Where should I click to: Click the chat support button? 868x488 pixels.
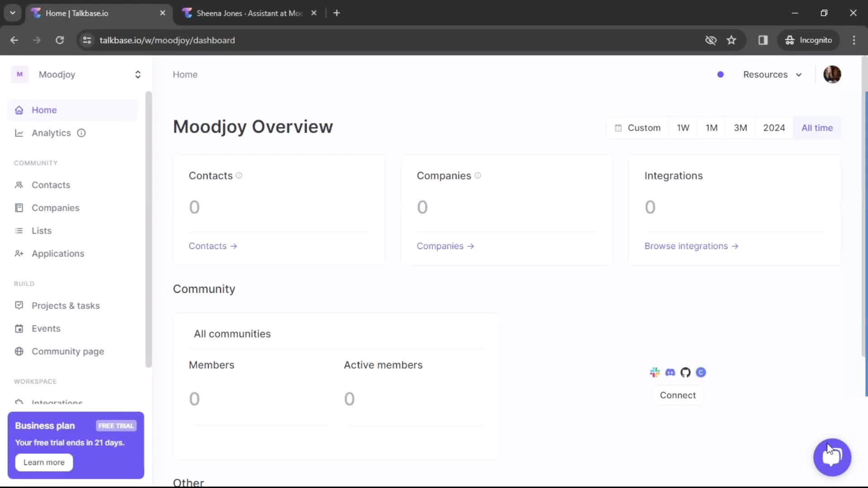click(833, 456)
